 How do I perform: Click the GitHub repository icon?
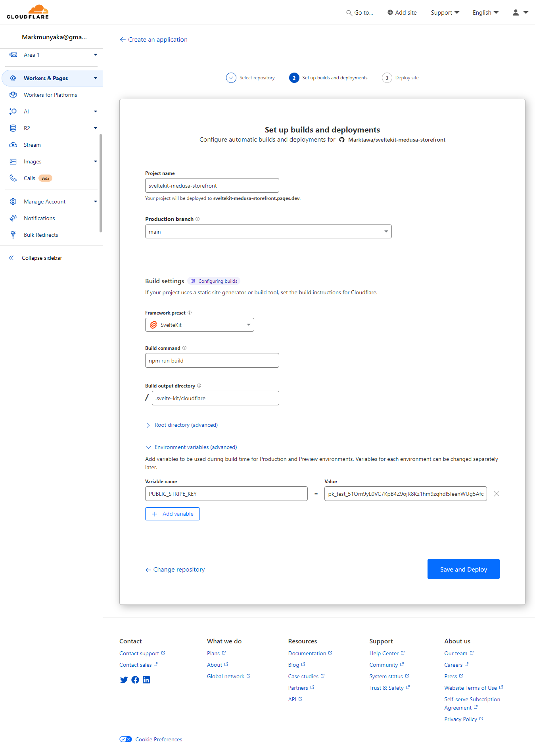point(342,140)
